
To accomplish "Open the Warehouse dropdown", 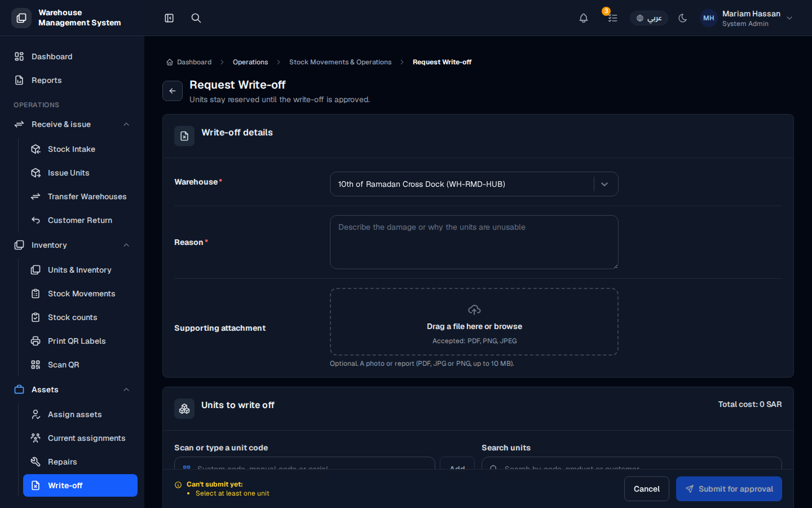I will [x=474, y=184].
